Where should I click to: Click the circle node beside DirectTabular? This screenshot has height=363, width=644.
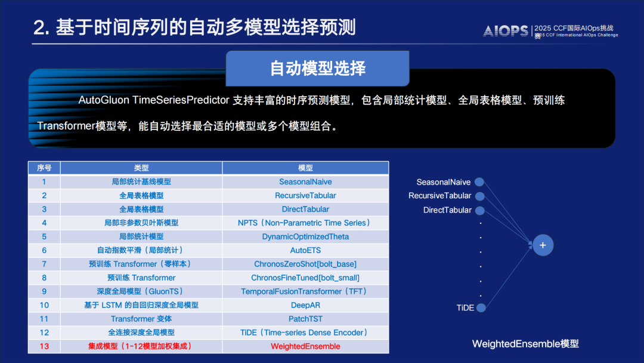(x=479, y=211)
